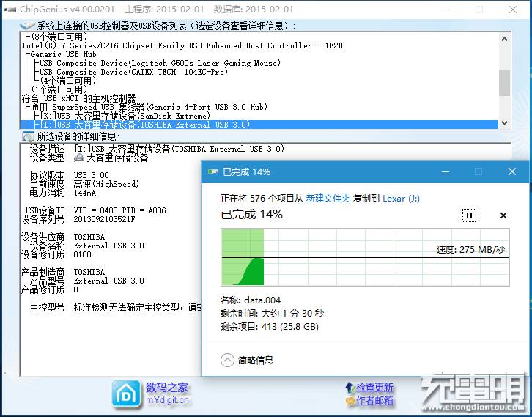Close the copy progress dialog window
Screen dimensions: 532x417
pyautogui.click(x=512, y=171)
